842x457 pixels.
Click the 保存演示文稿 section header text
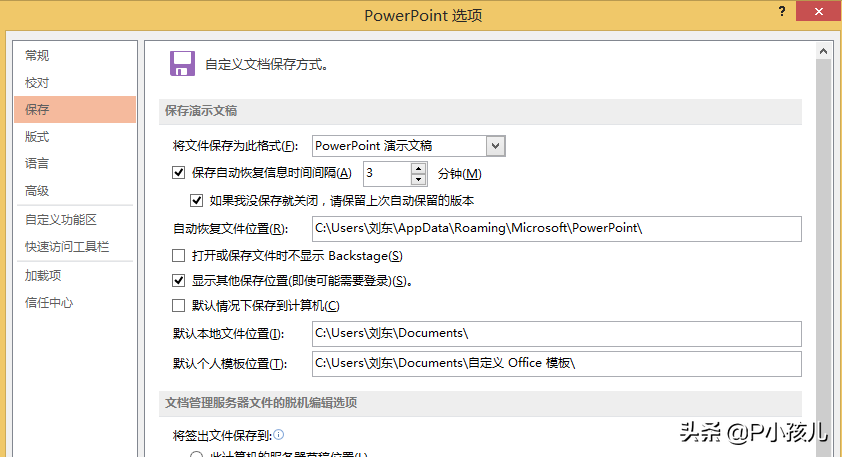tap(201, 111)
